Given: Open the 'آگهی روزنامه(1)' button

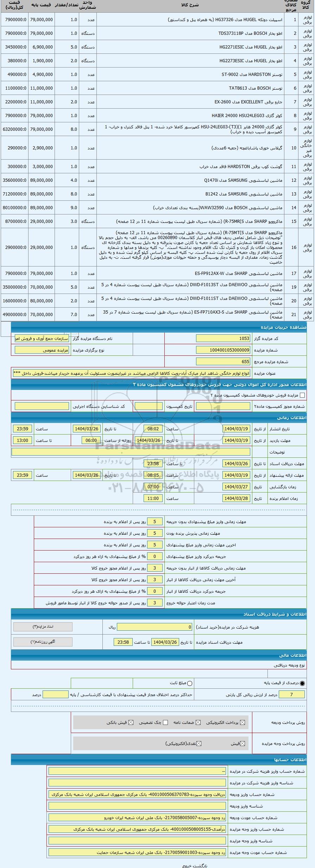Looking at the screenshot, I should point(43,642).
